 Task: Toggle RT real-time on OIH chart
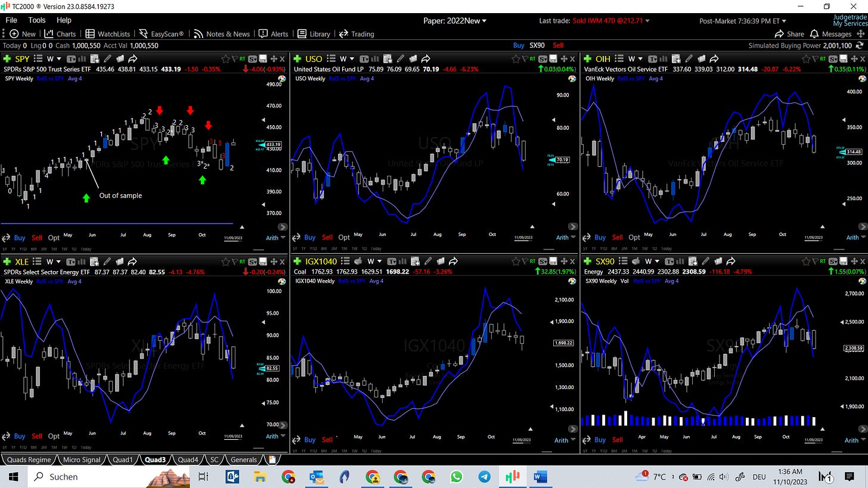[823, 58]
